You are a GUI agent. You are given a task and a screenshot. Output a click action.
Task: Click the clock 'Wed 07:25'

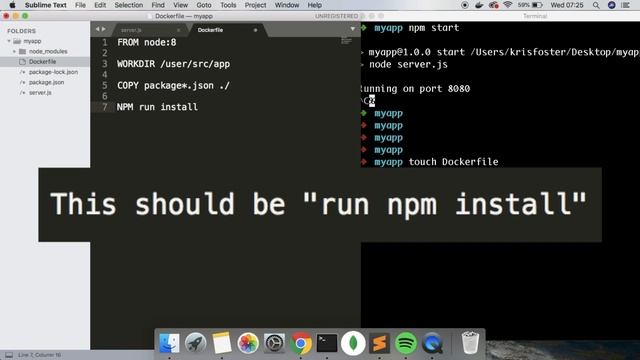pos(567,5)
